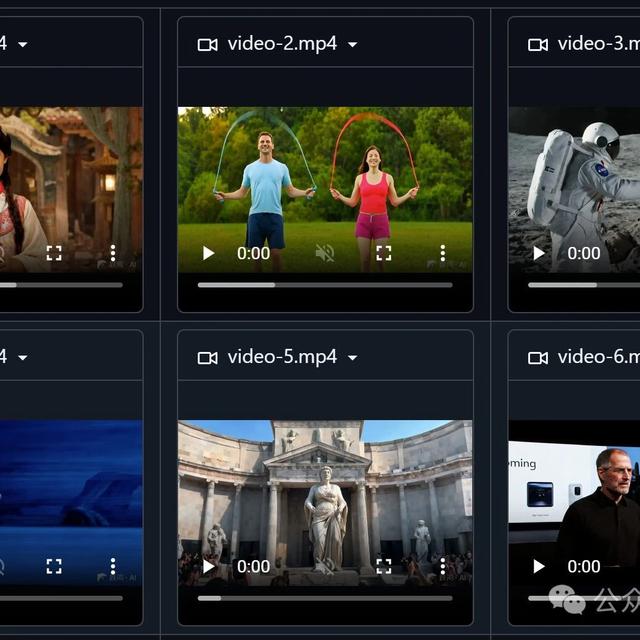This screenshot has height=640, width=640.
Task: Play video-5.mp4 with the play button
Action: (x=209, y=566)
